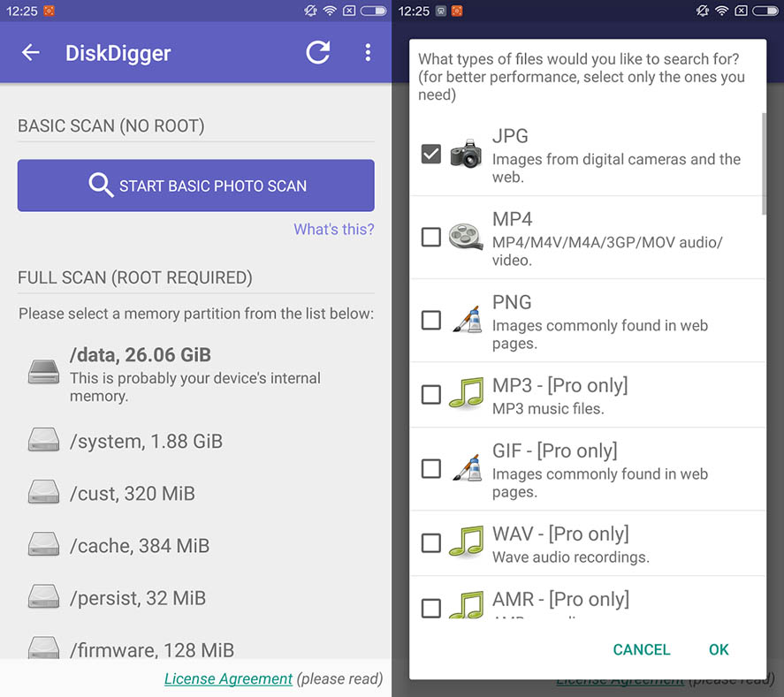The image size is (784, 697).
Task: Tap OK to confirm file types
Action: click(x=718, y=649)
